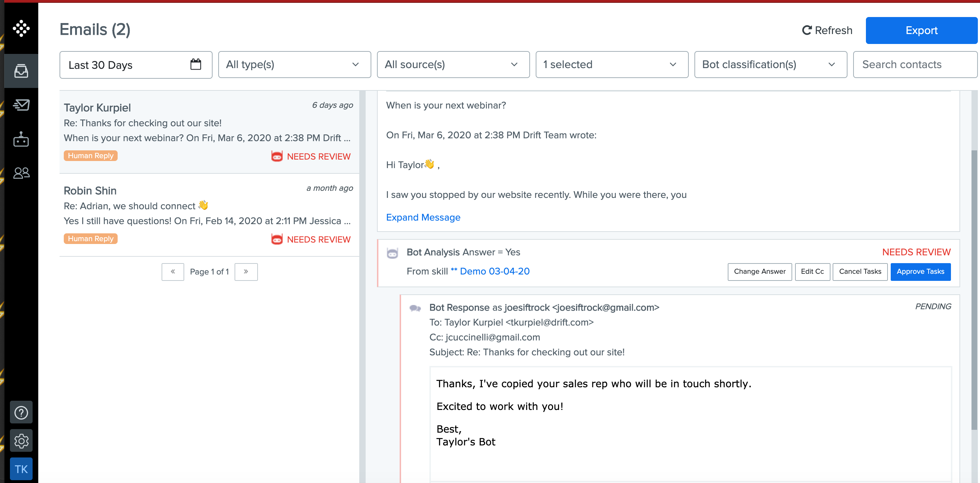Open the Last 30 Days date range picker
Image resolution: width=980 pixels, height=483 pixels.
tap(136, 65)
